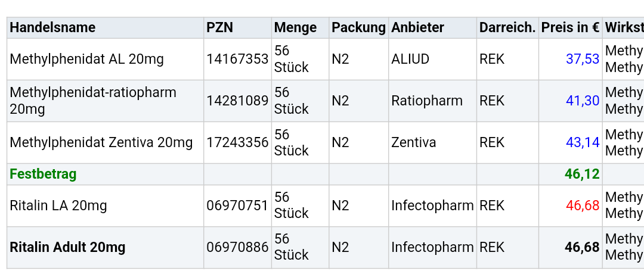Sort by the Anbieter column header
This screenshot has height=271, width=644.
[x=417, y=27]
